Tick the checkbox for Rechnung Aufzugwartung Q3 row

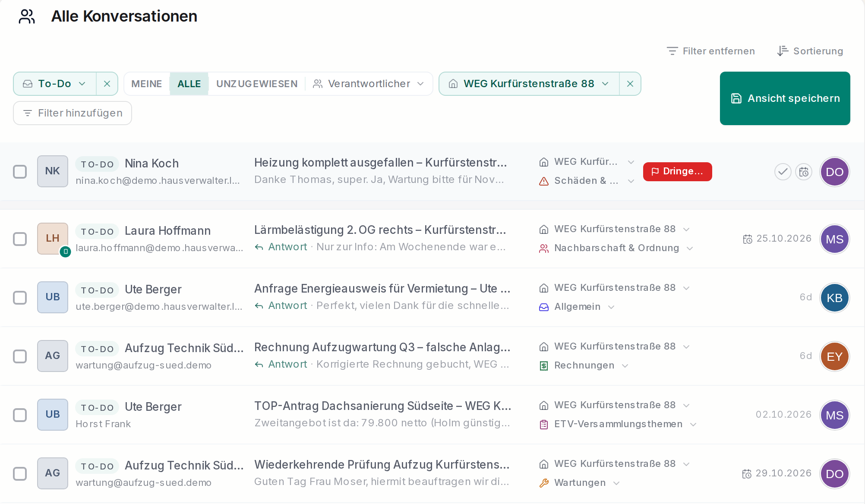pyautogui.click(x=20, y=356)
